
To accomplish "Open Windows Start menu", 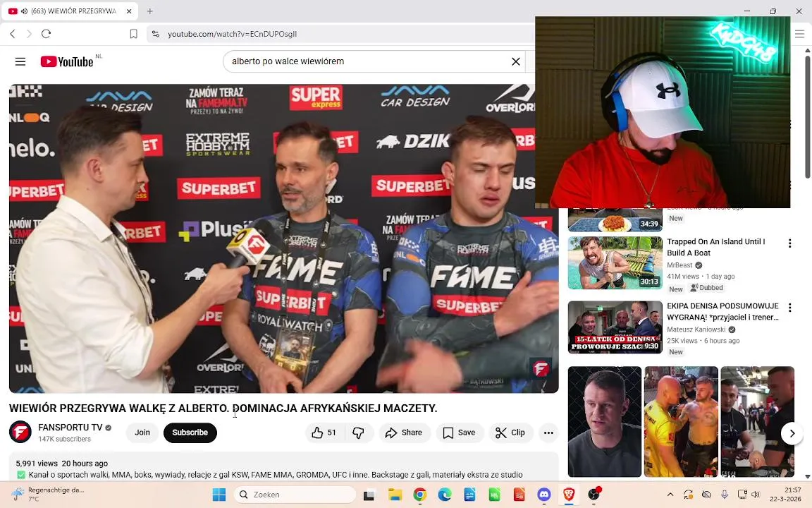I will [x=219, y=495].
